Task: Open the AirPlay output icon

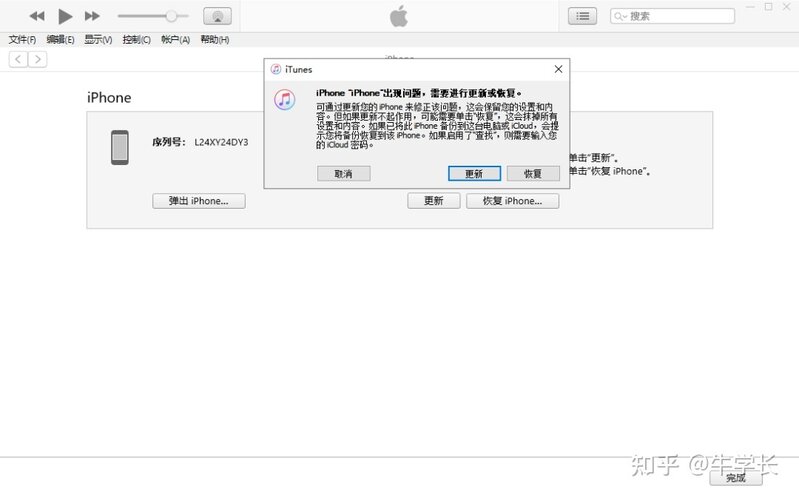Action: click(x=217, y=16)
